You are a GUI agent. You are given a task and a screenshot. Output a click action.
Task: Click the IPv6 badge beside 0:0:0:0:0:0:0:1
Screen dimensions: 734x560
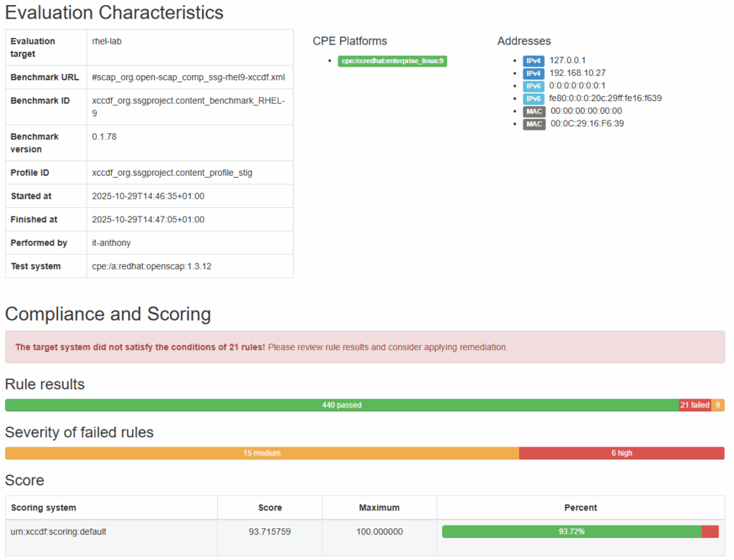[x=533, y=86]
